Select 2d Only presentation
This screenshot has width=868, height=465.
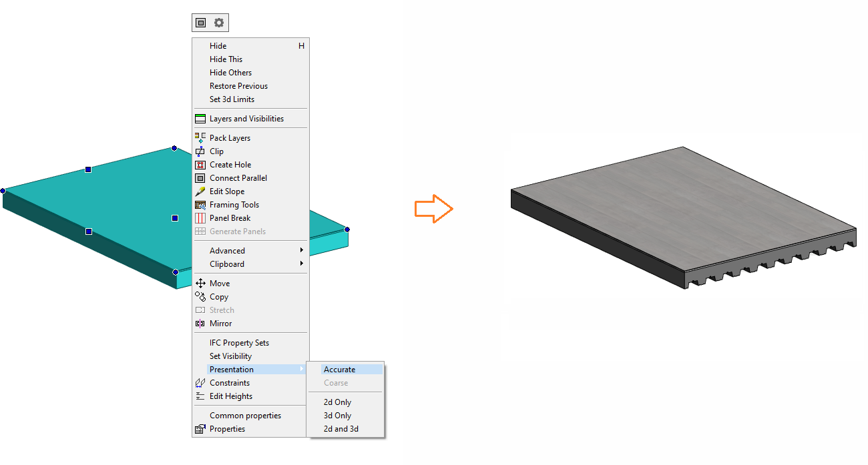337,402
